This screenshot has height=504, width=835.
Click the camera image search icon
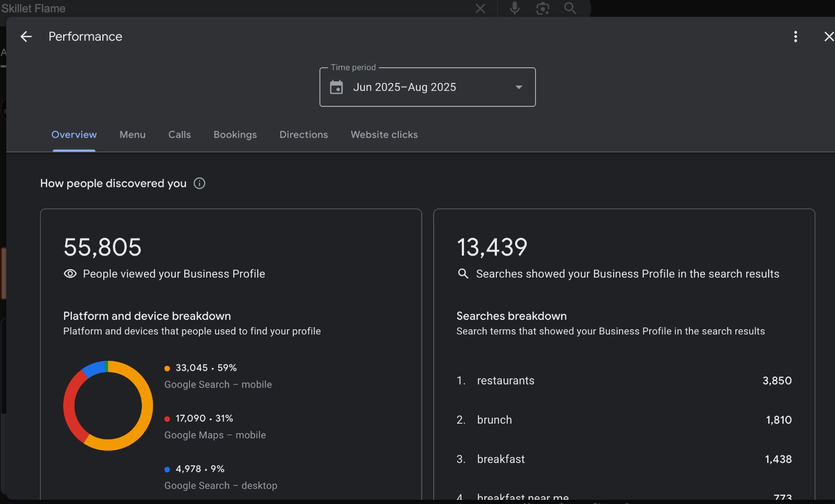[x=543, y=8]
